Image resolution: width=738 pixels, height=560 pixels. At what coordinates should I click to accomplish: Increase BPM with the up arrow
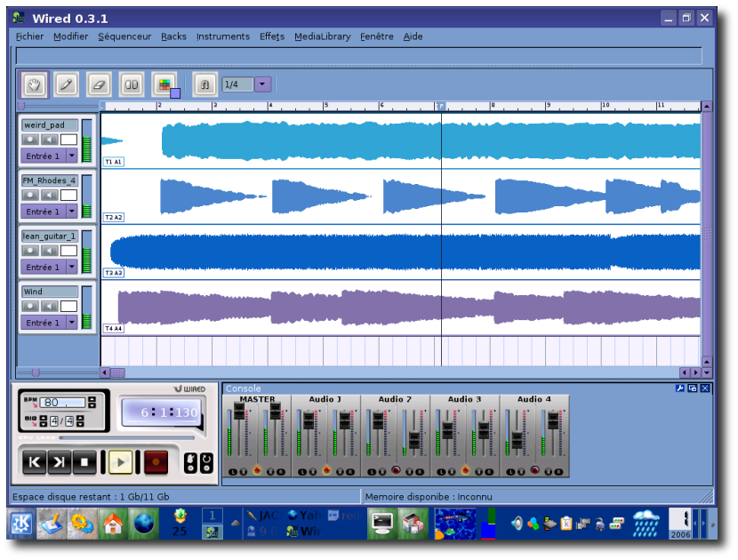[92, 399]
